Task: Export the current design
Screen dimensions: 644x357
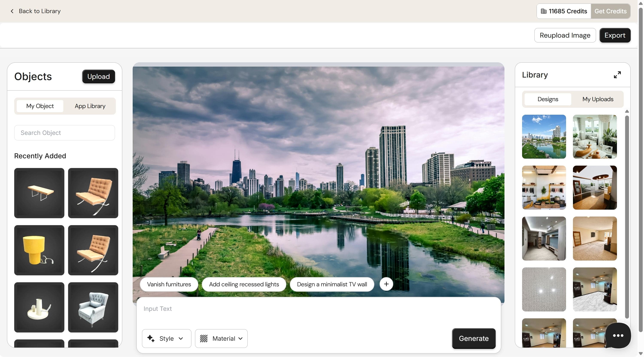Action: point(615,35)
